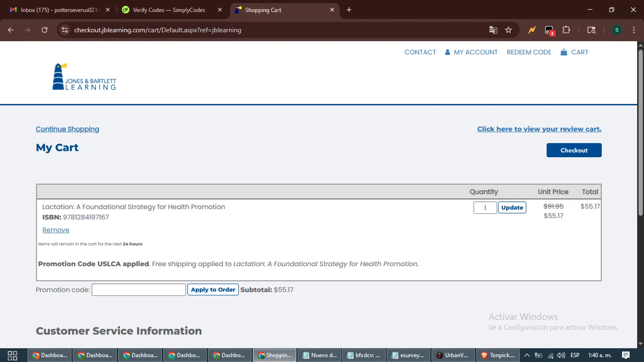Click the Unit Price column header
The height and width of the screenshot is (362, 644).
[553, 192]
